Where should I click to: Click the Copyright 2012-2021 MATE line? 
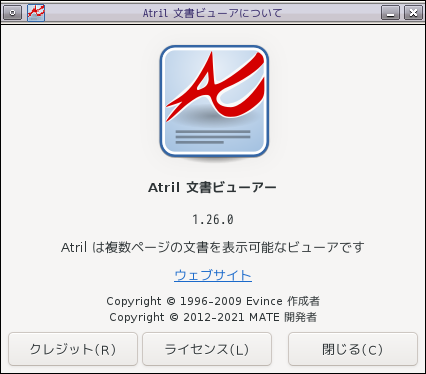tap(213, 317)
